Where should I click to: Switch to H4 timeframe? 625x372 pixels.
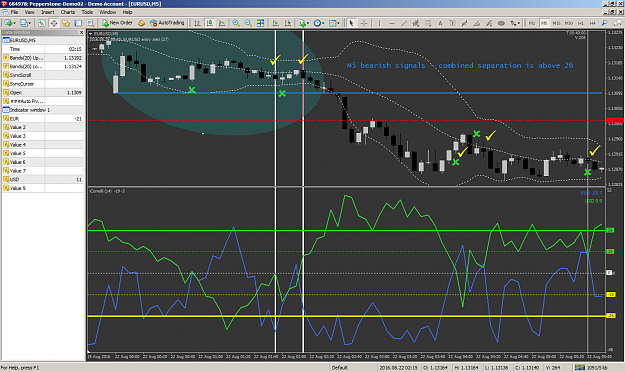pos(593,23)
